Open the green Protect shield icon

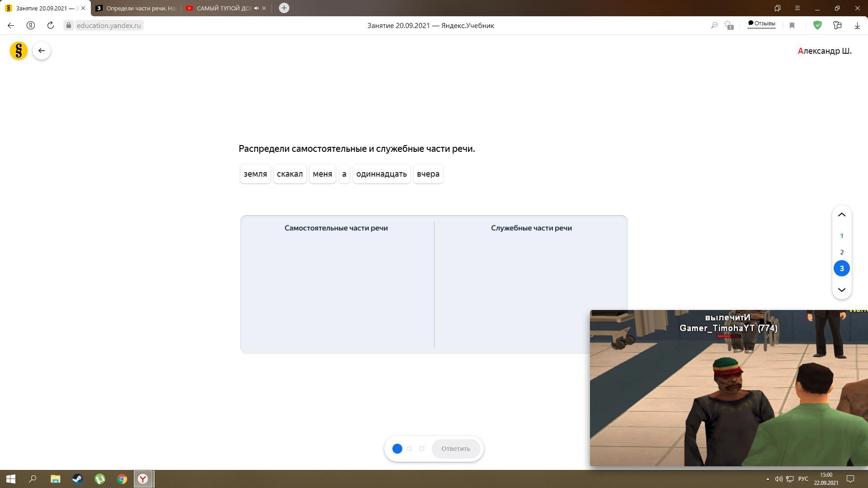(817, 25)
